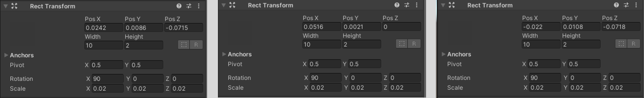Viewport: 644px width, 98px height.
Task: Toggle blueprint mode in panel with Pos X 0.0242
Action: pos(184,45)
